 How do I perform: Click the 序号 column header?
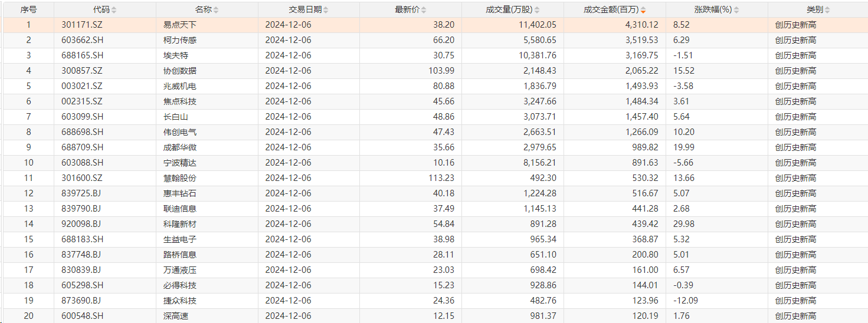tap(28, 10)
